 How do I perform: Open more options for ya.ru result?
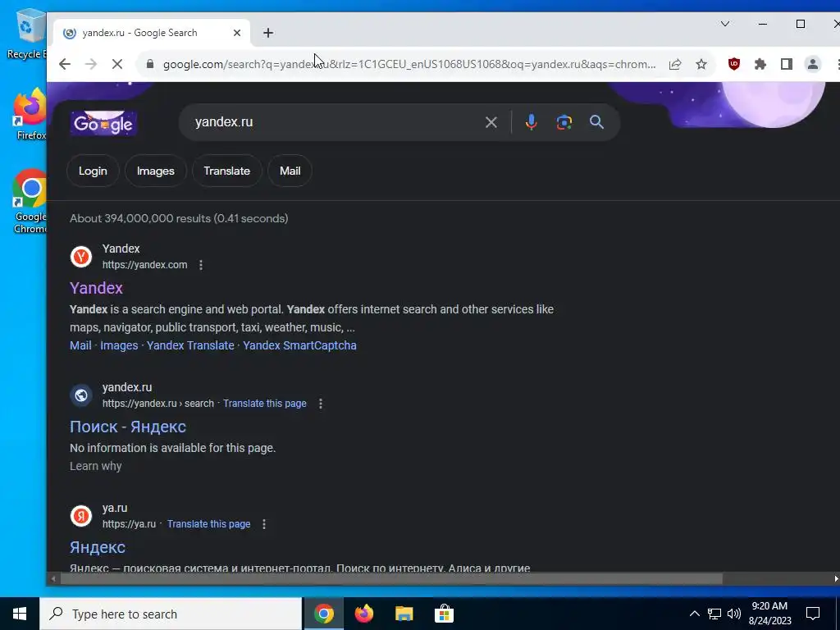tap(264, 524)
